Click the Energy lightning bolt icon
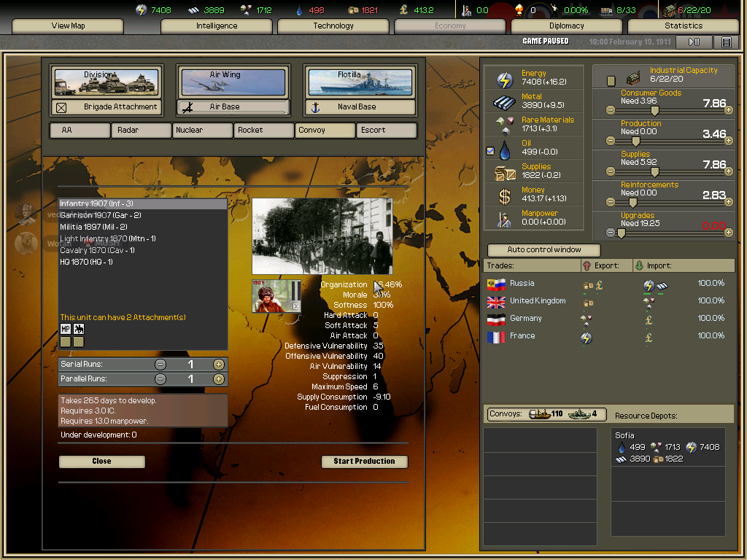 (505, 80)
